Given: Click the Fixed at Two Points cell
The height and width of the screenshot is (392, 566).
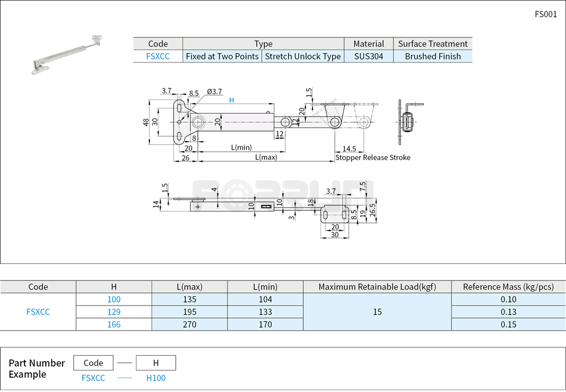Looking at the screenshot, I should (x=222, y=56).
